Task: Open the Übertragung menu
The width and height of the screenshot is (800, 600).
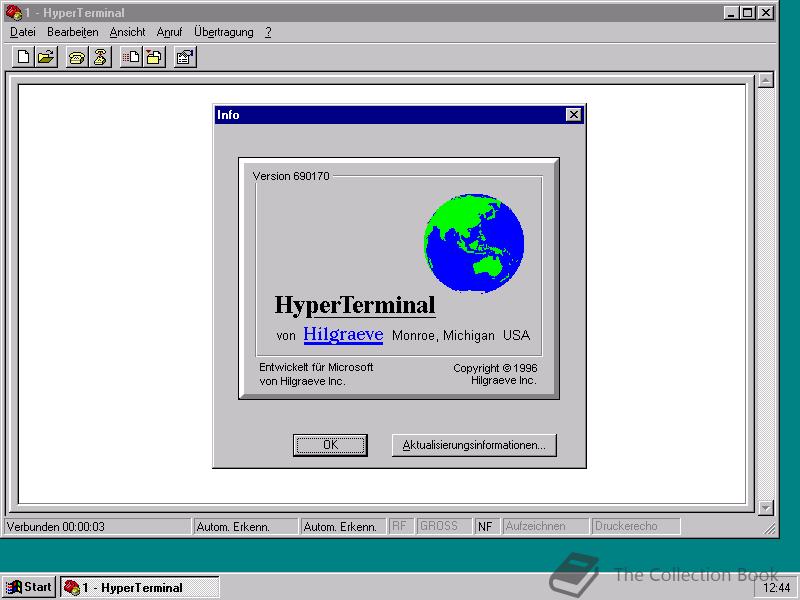Action: (223, 32)
